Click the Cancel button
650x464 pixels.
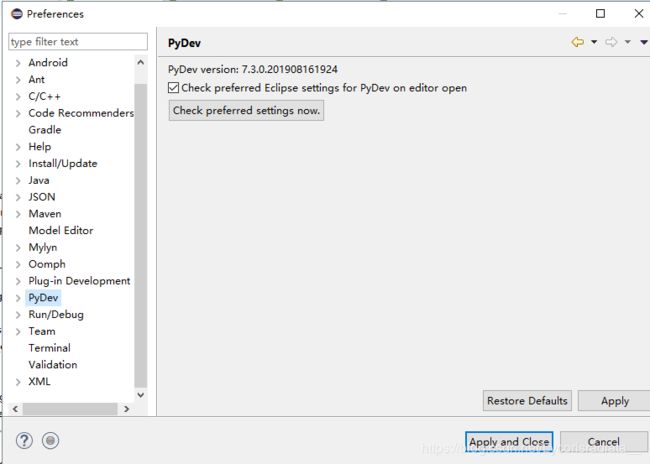coord(604,442)
